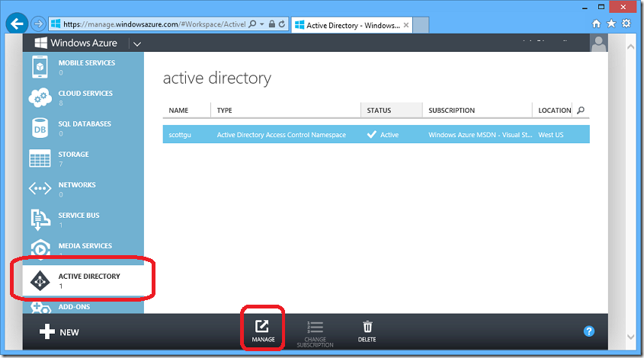
Task: Open Cloud Services gear-cloud icon
Action: click(40, 97)
